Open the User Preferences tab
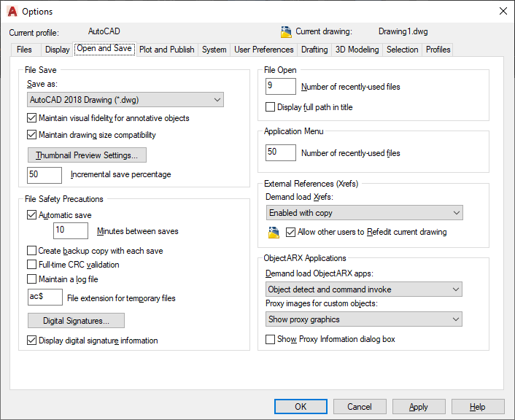The height and width of the screenshot is (420, 515). 264,50
